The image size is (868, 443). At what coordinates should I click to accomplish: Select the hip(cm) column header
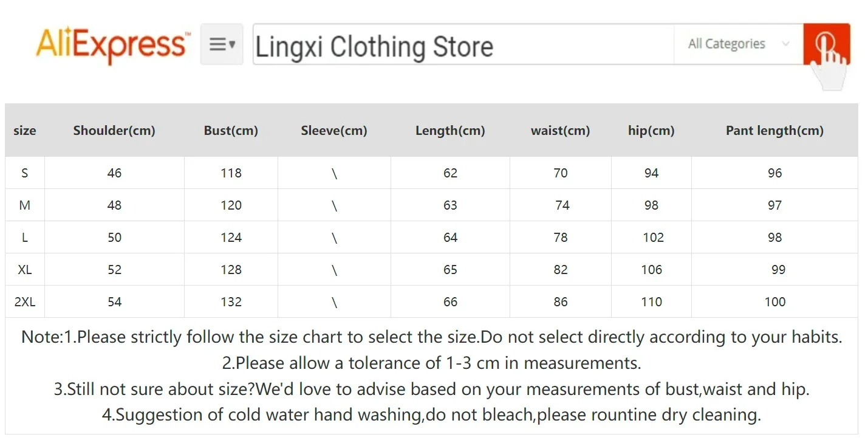coord(651,131)
